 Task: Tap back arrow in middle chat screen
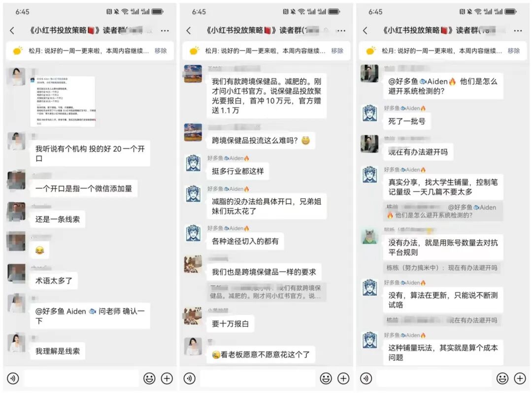(189, 31)
